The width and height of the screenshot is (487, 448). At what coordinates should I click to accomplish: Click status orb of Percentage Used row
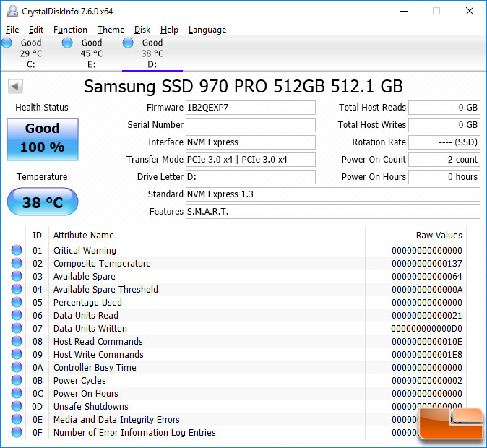[17, 302]
